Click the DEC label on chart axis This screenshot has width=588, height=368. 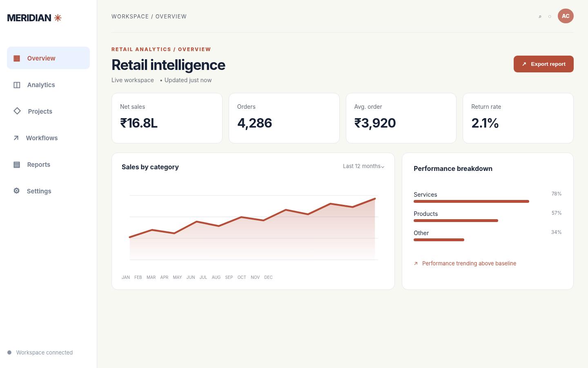click(268, 277)
